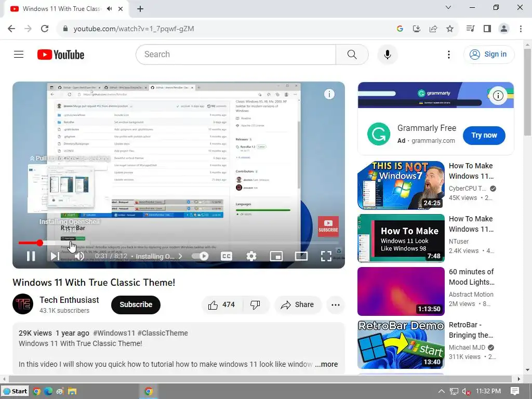Activate miniplayer mode
The height and width of the screenshot is (399, 532).
point(276,256)
